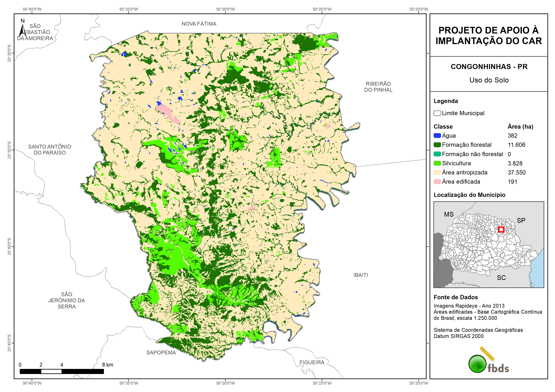Click the scale bar at bottom left

click(x=62, y=371)
